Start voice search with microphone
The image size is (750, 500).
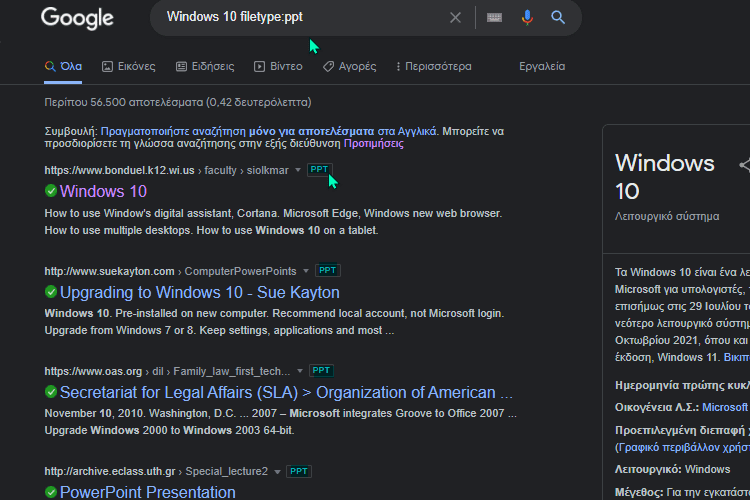pyautogui.click(x=527, y=18)
